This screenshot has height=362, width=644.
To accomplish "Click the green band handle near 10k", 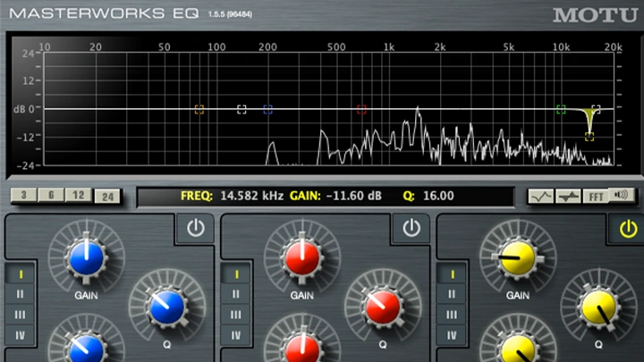I will [x=561, y=110].
